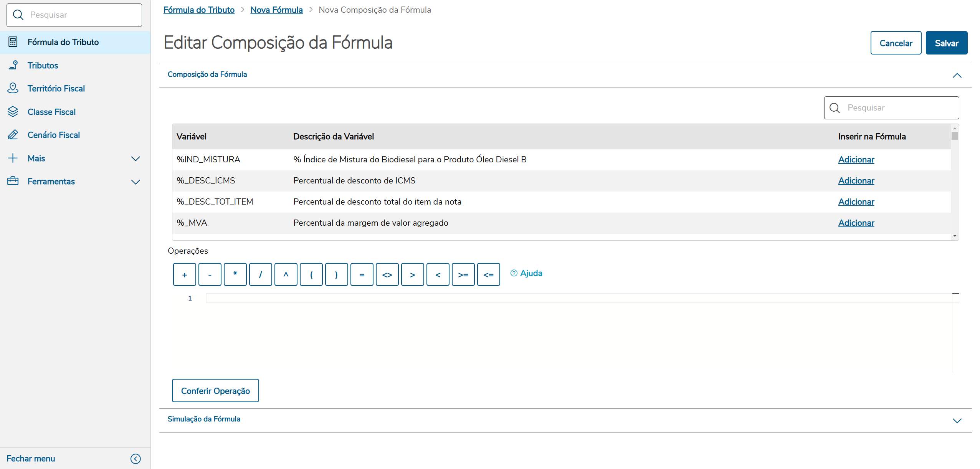The height and width of the screenshot is (469, 980).
Task: Collapse the sidebar with the circled arrow icon
Action: (x=136, y=459)
